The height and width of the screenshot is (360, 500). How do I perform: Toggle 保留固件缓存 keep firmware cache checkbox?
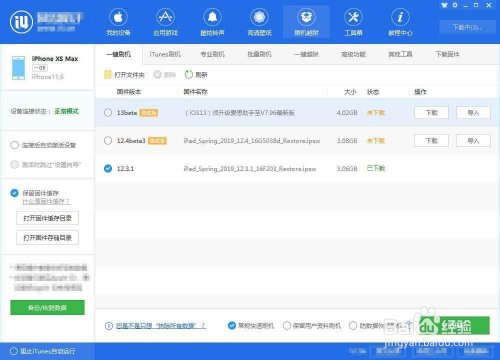(x=14, y=193)
